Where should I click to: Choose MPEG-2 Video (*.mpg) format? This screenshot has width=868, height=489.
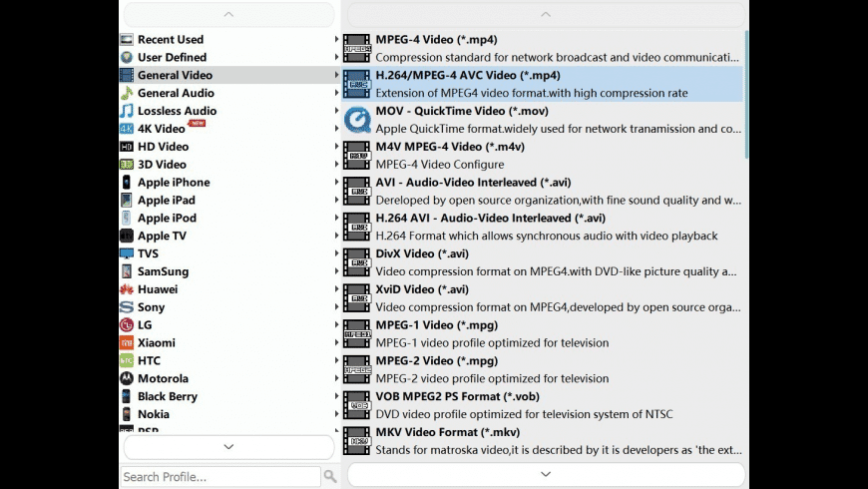pos(543,369)
